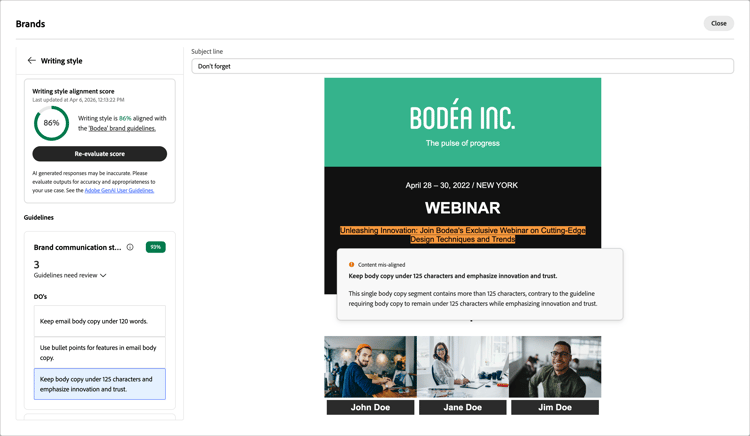
Task: Select Jim Doe's photo
Action: [x=555, y=367]
